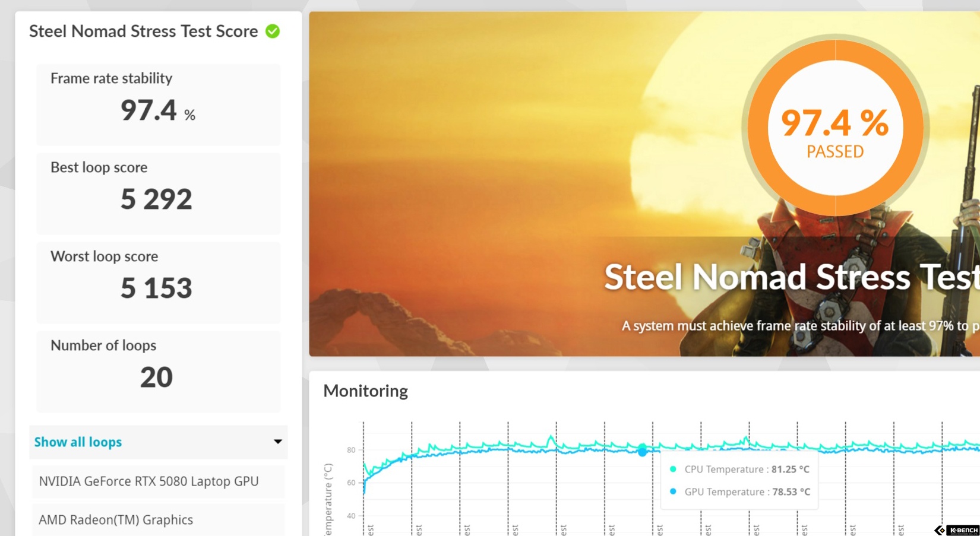
Task: Click the Number of loops value 20
Action: click(156, 378)
